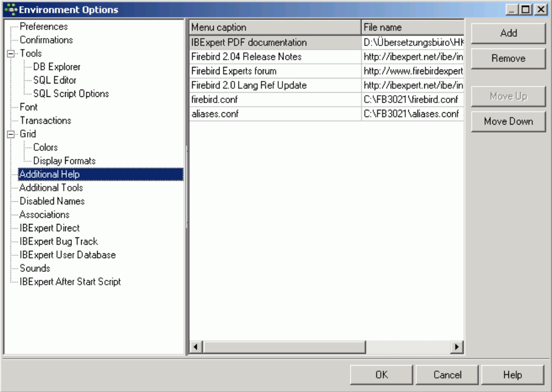Collapse the Tools tree node
The height and width of the screenshot is (392, 552).
[x=10, y=54]
